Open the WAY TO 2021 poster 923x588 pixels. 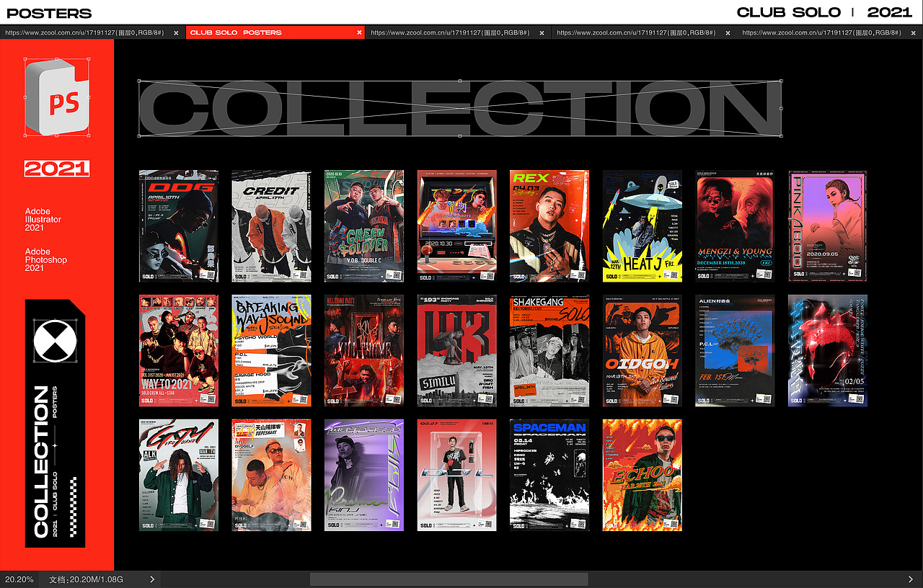(179, 350)
